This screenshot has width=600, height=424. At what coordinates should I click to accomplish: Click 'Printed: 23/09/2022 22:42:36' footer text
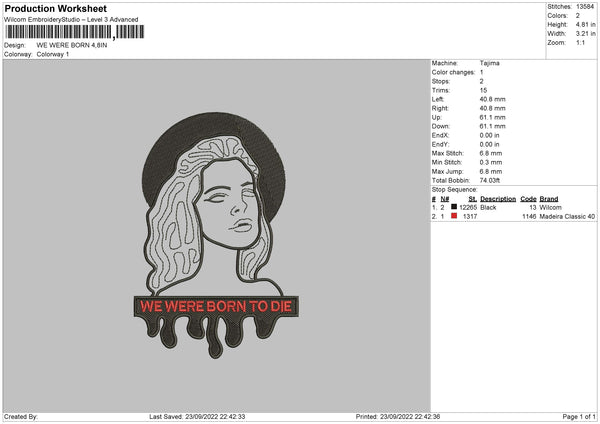click(398, 416)
